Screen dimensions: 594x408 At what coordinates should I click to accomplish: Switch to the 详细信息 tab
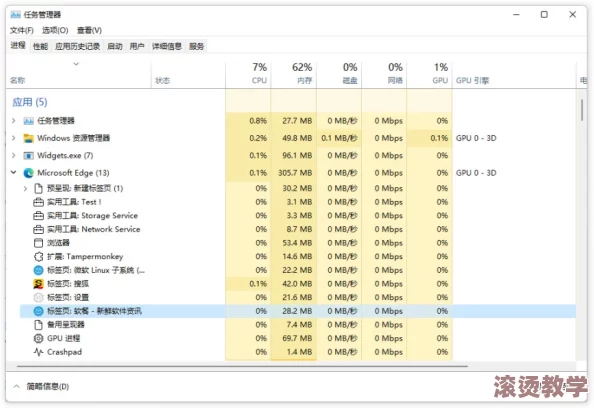(x=167, y=47)
